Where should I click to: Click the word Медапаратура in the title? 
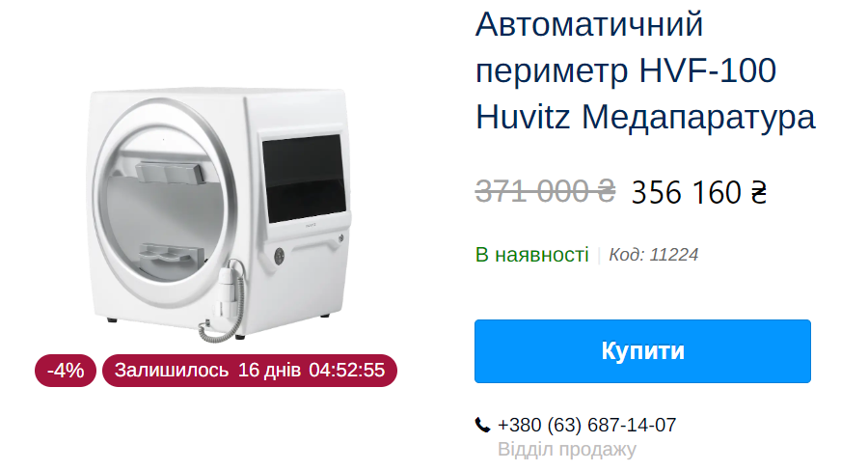(x=698, y=118)
